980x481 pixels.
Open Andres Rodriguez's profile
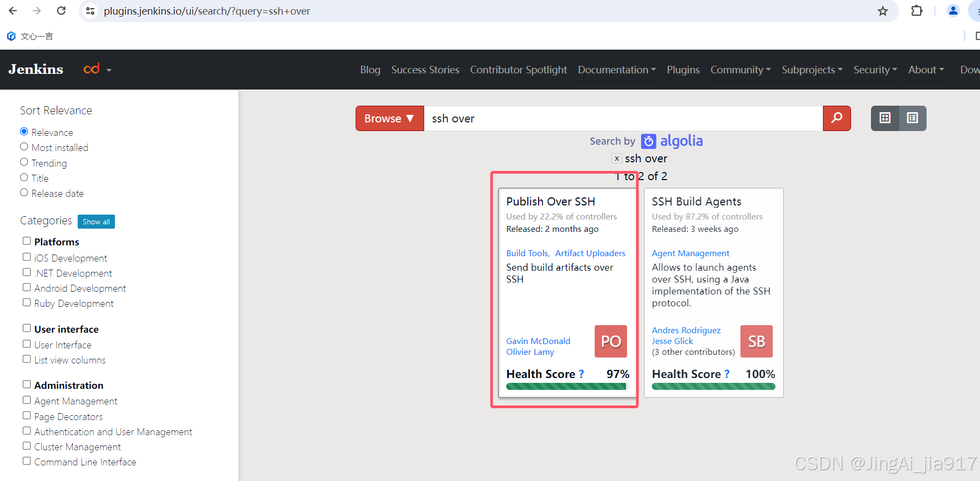pos(686,330)
